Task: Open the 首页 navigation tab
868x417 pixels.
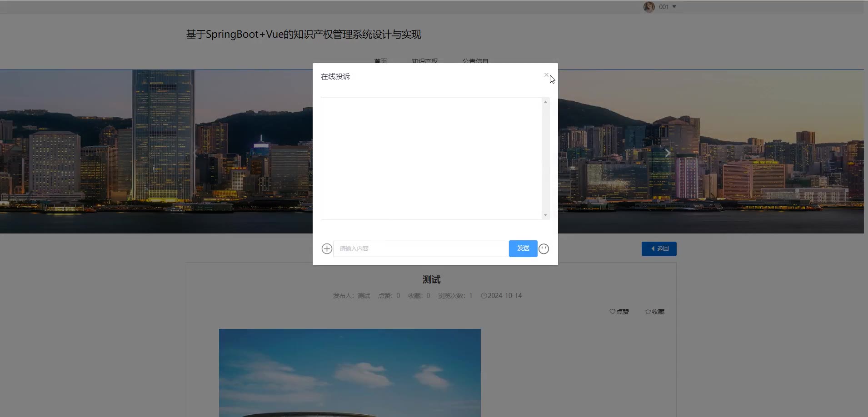Action: (x=380, y=61)
